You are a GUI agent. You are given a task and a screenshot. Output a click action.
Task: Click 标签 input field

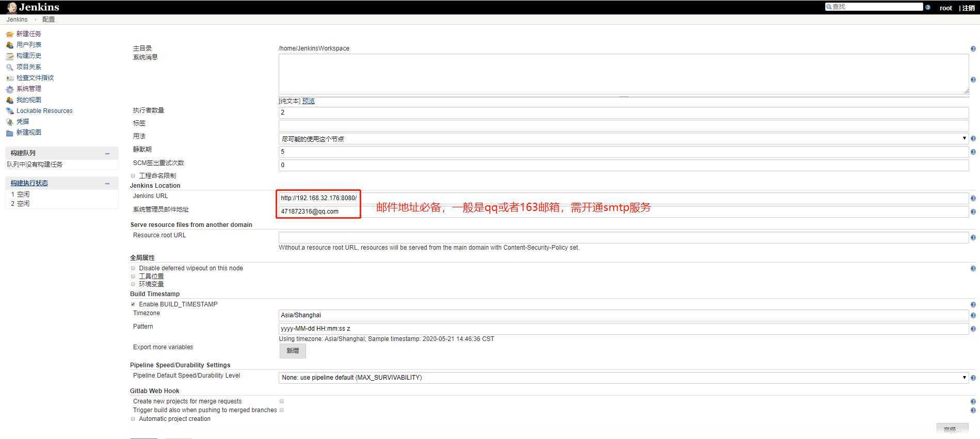pos(623,125)
